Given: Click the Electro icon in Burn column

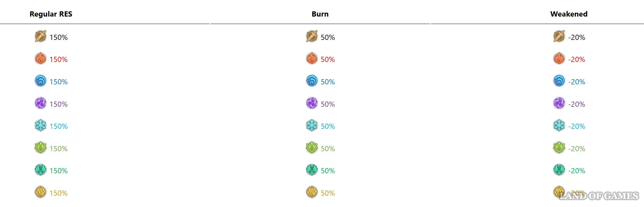Looking at the screenshot, I should (312, 103).
